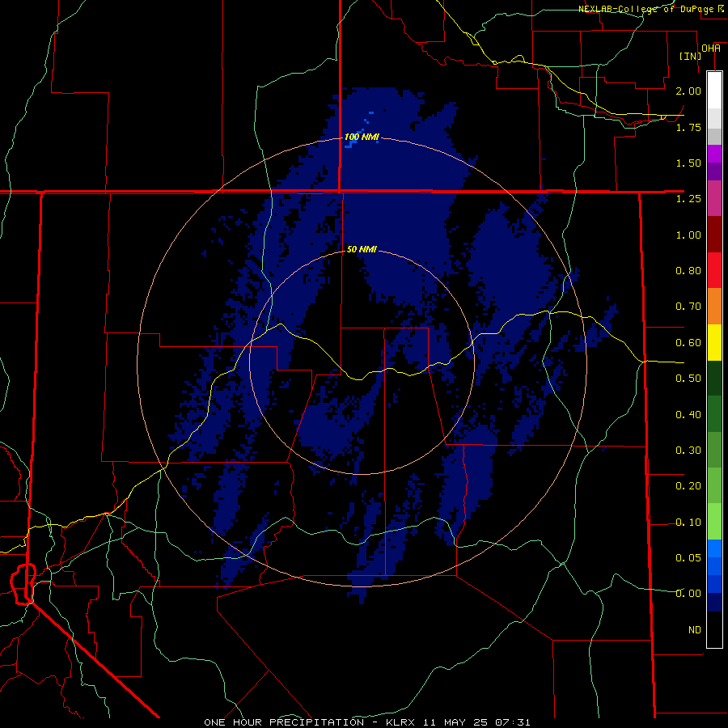Click the 0.30 legend value
Screen dimensions: 728x728
[688, 451]
